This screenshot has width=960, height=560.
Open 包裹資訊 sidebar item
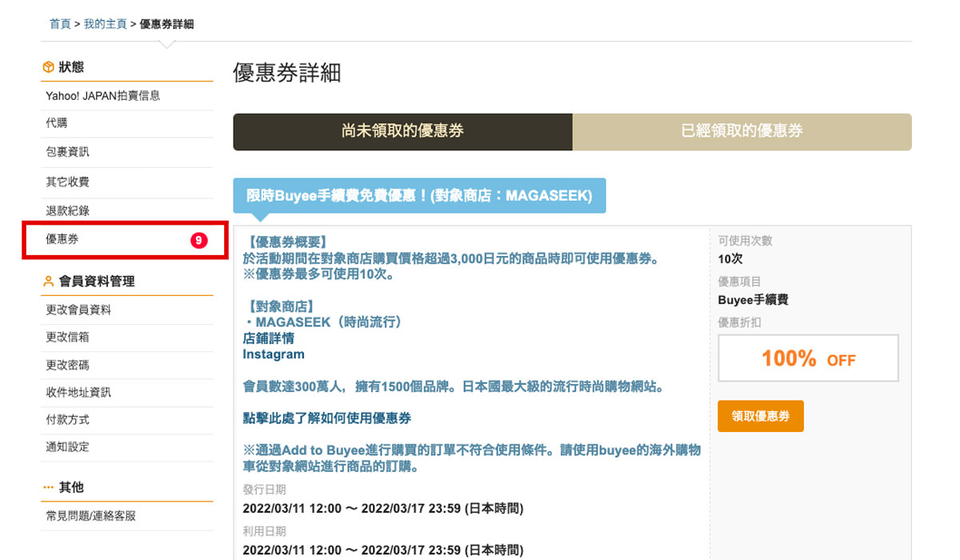coord(67,152)
